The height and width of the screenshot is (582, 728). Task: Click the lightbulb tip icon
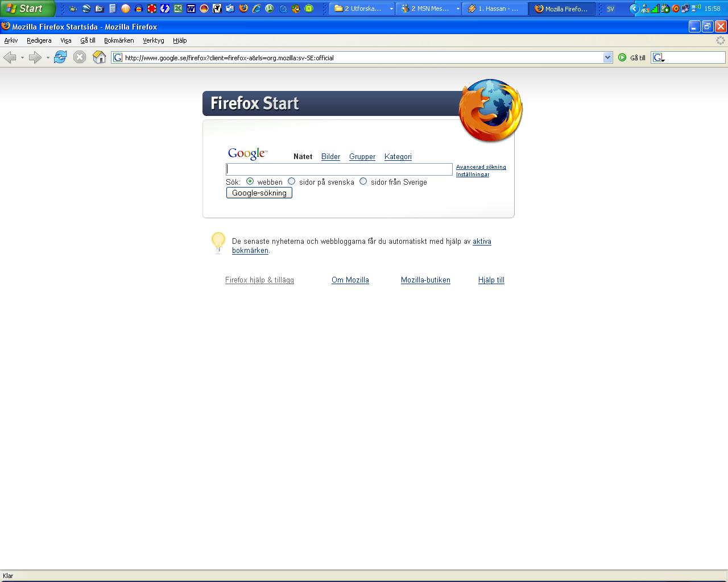[218, 243]
